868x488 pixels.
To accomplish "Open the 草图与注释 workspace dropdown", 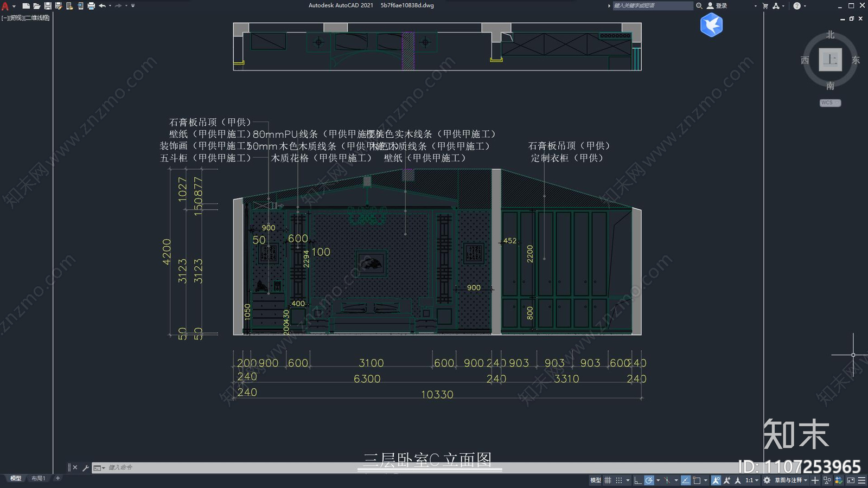I will coord(791,480).
